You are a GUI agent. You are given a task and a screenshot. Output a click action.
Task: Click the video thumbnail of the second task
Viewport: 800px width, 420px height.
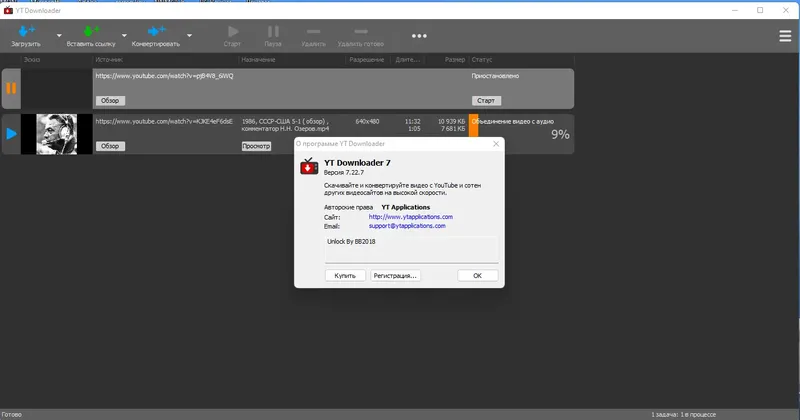coord(57,134)
